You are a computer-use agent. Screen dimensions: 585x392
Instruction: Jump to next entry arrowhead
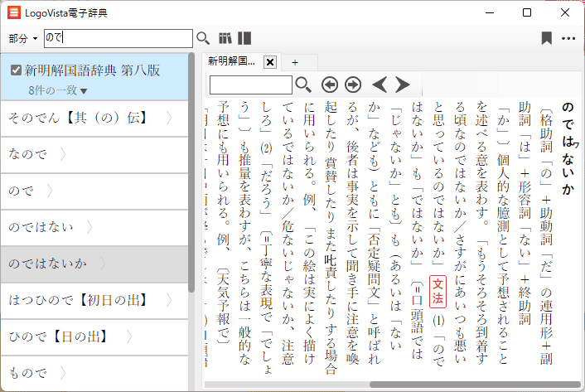coord(403,85)
